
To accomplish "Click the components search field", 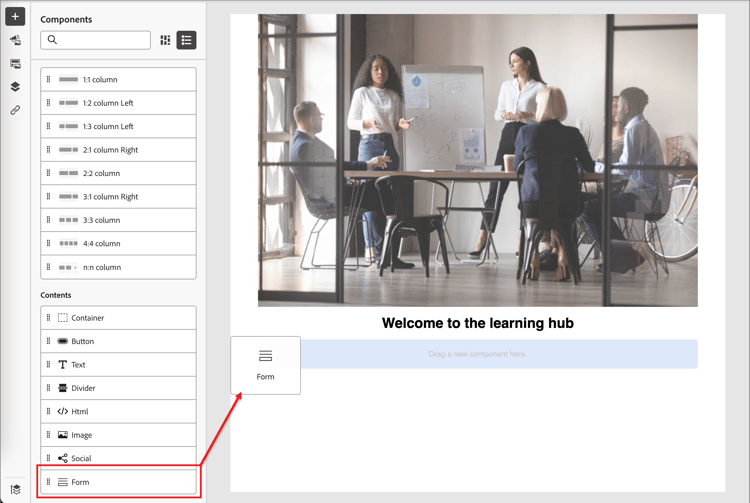I will (96, 40).
